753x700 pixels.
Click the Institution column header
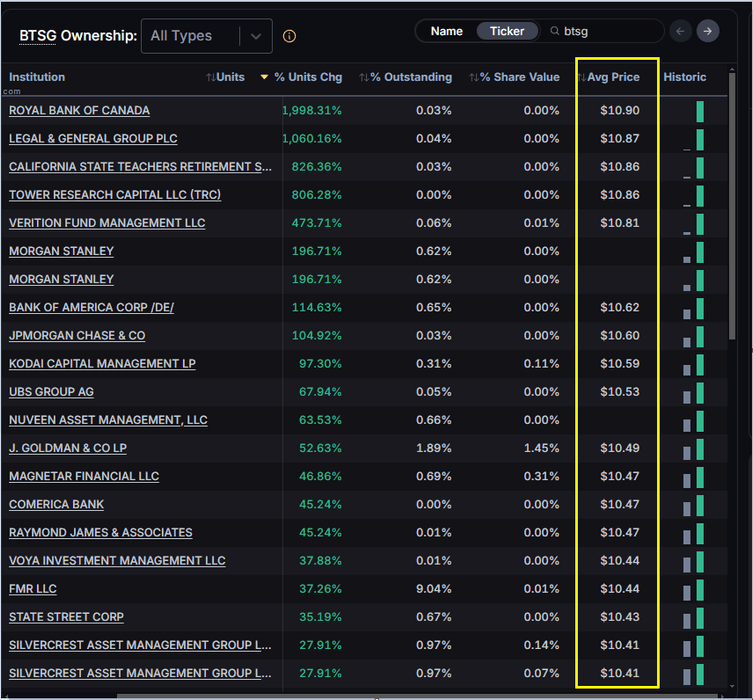coord(37,77)
